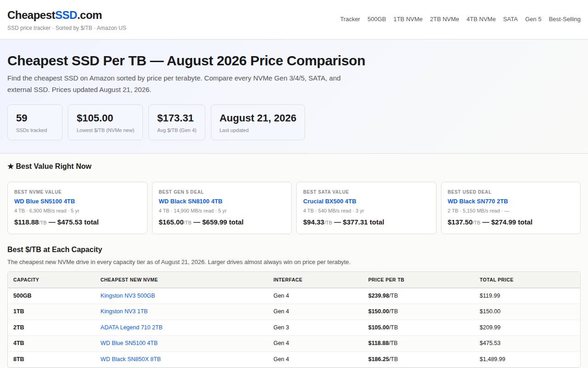Click the August 21, 2026 last updated card

click(258, 122)
